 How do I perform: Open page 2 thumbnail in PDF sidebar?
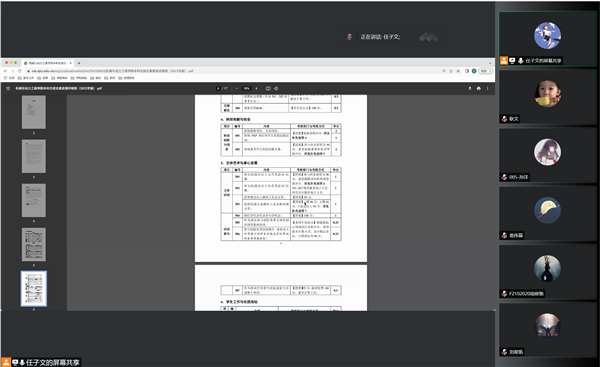pyautogui.click(x=34, y=112)
